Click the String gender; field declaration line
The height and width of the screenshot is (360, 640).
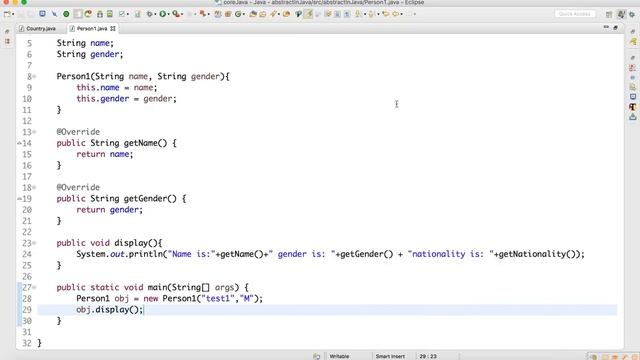[x=90, y=54]
